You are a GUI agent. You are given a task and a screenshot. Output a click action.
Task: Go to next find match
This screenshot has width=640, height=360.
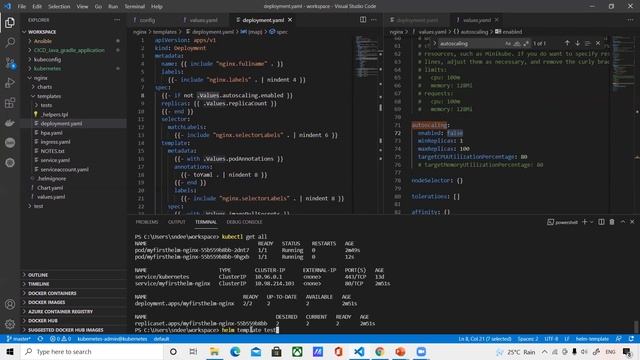[x=578, y=43]
